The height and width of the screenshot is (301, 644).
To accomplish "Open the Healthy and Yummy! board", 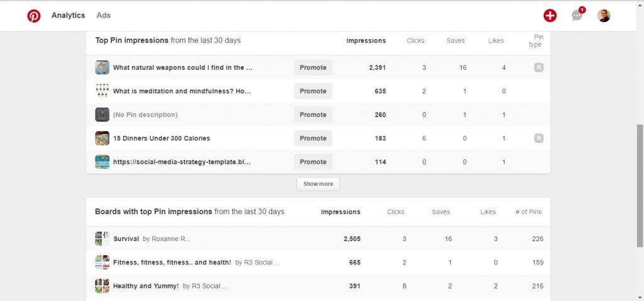I will [146, 286].
